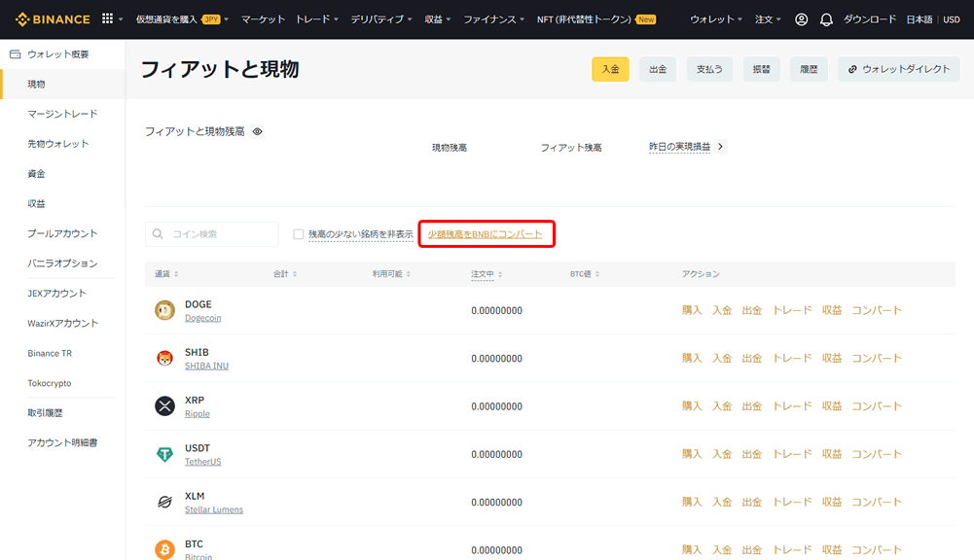The height and width of the screenshot is (560, 974).
Task: Select WazirXアカウント in the sidebar
Action: click(x=62, y=323)
